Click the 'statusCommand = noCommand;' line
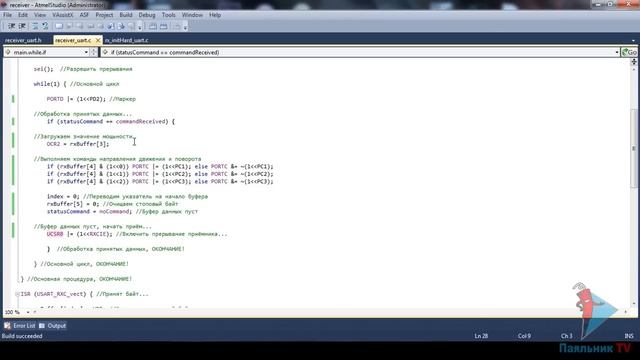The image size is (640, 360). tap(89, 211)
